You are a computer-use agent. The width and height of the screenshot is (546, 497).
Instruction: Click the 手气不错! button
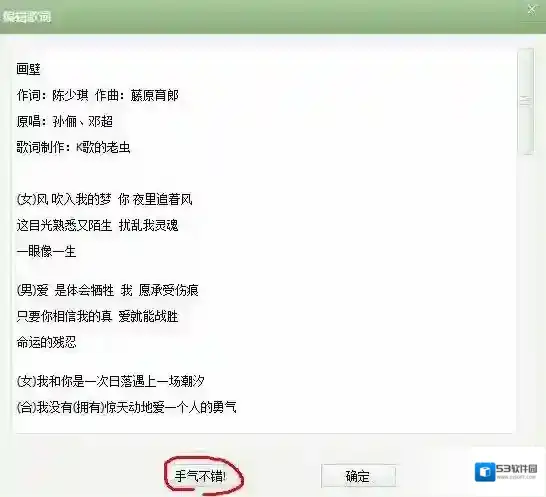point(200,476)
